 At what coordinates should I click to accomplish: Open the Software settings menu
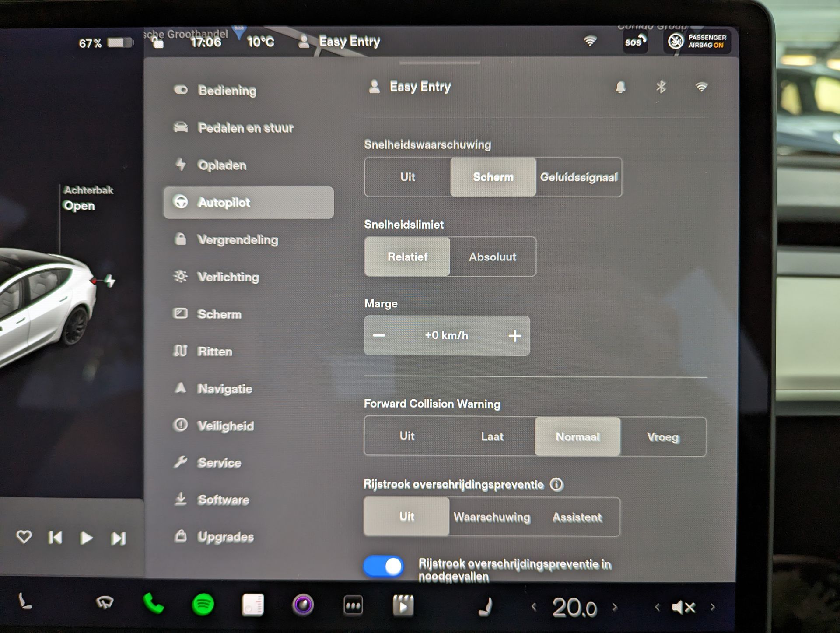coord(223,500)
